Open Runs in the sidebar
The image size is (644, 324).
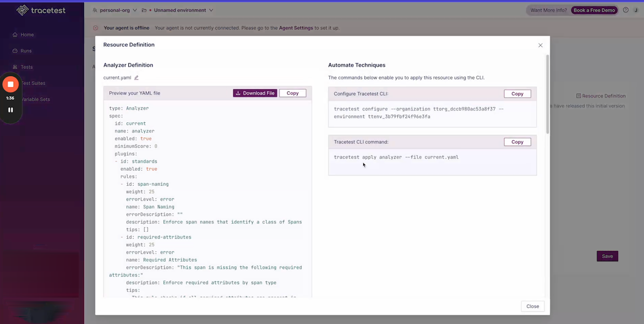click(26, 51)
